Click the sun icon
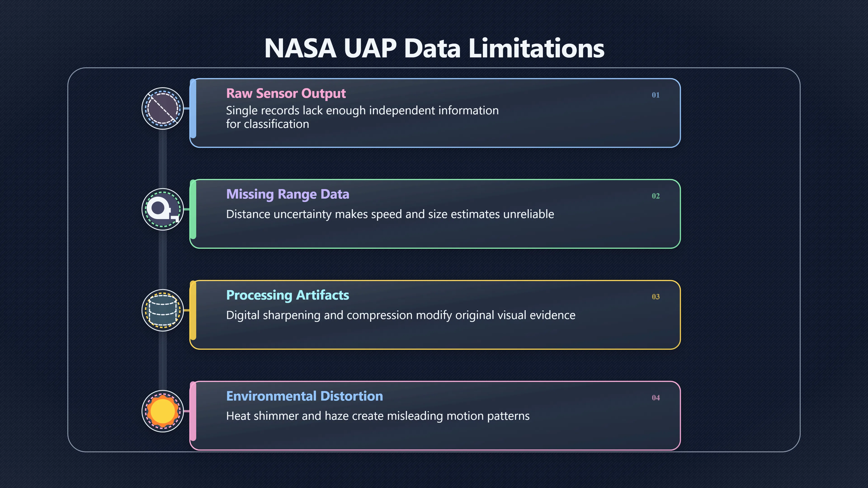This screenshot has width=868, height=488. tap(163, 411)
